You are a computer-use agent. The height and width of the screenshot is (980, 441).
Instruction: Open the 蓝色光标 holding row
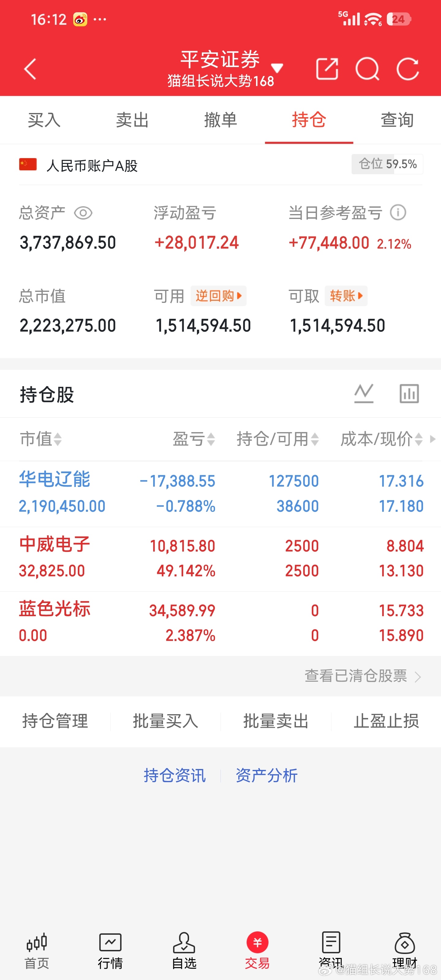click(221, 624)
